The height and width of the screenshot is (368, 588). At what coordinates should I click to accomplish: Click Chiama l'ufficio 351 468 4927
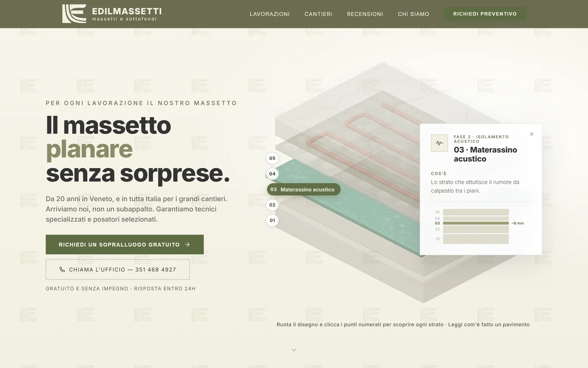[118, 269]
